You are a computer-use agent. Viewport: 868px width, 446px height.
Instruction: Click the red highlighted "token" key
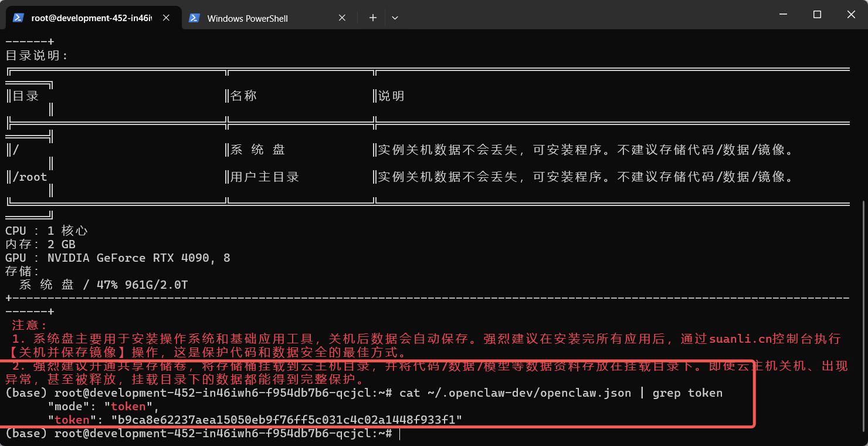tap(72, 420)
